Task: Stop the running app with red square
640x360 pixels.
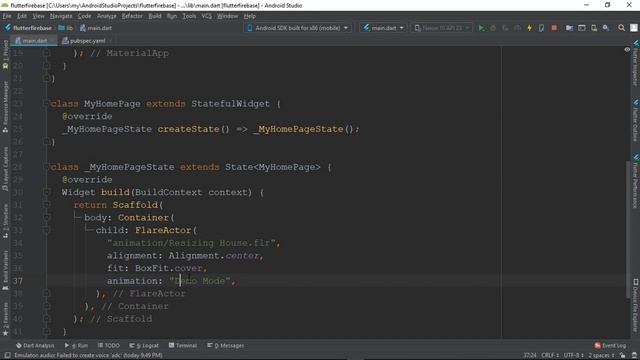Action: coord(554,28)
